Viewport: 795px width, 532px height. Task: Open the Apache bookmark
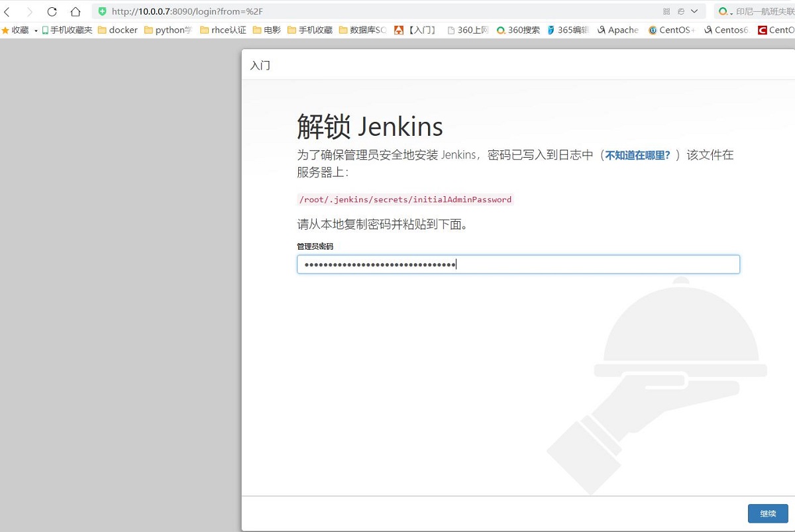(x=618, y=30)
